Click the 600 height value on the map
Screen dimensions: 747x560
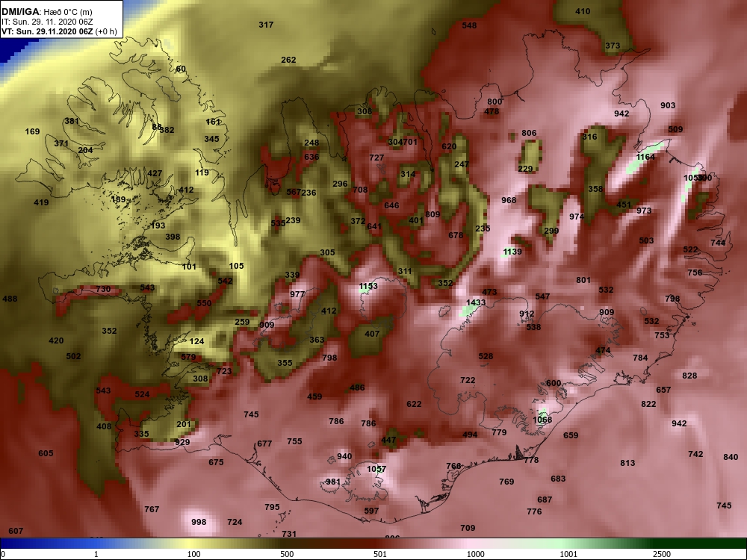(x=554, y=383)
